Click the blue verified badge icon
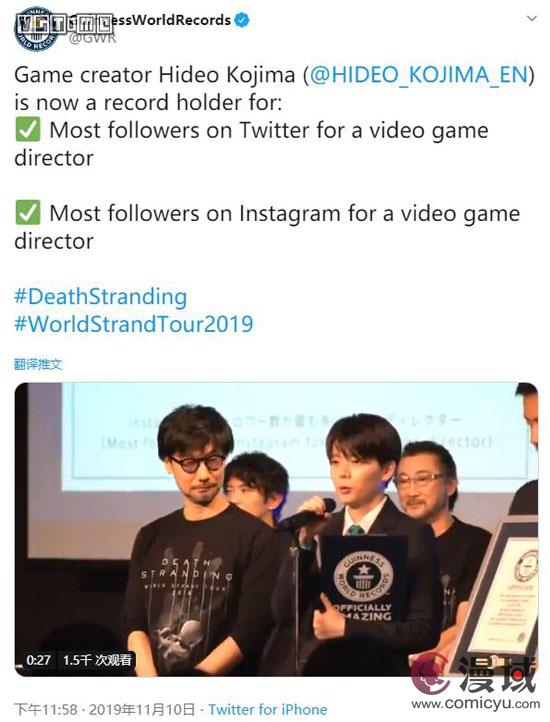The width and height of the screenshot is (550, 722). [x=242, y=20]
